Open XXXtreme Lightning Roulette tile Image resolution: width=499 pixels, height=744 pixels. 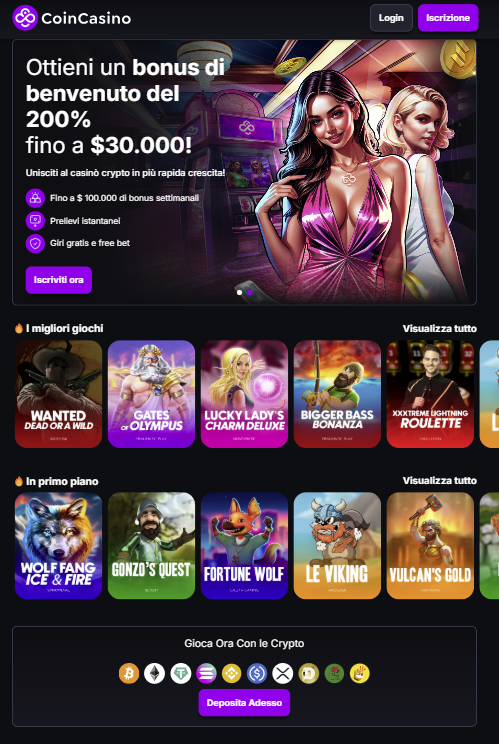coord(430,394)
